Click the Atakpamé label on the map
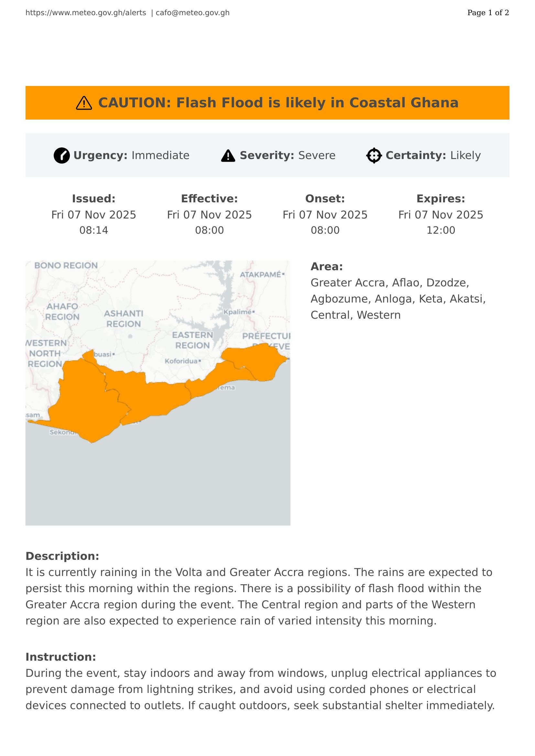Image resolution: width=535 pixels, height=756 pixels. [260, 275]
